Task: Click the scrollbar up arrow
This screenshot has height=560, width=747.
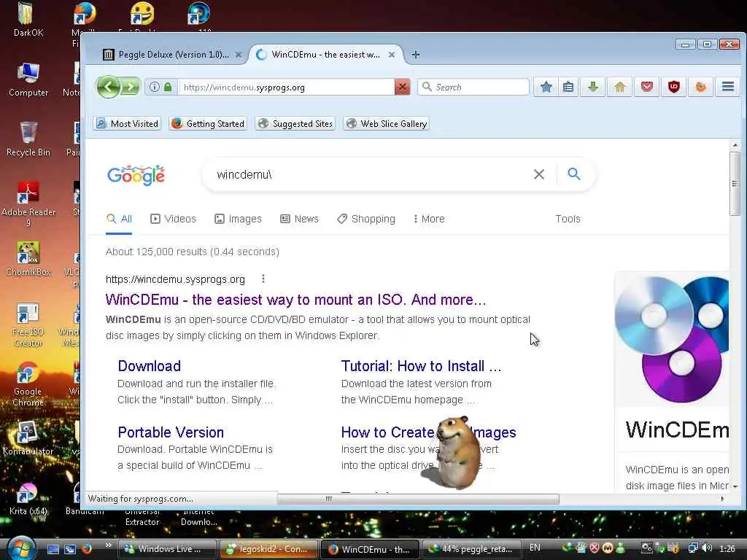Action: [735, 145]
